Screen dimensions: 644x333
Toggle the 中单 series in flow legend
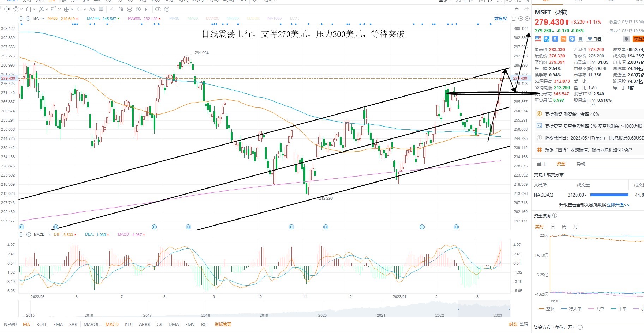(618, 309)
